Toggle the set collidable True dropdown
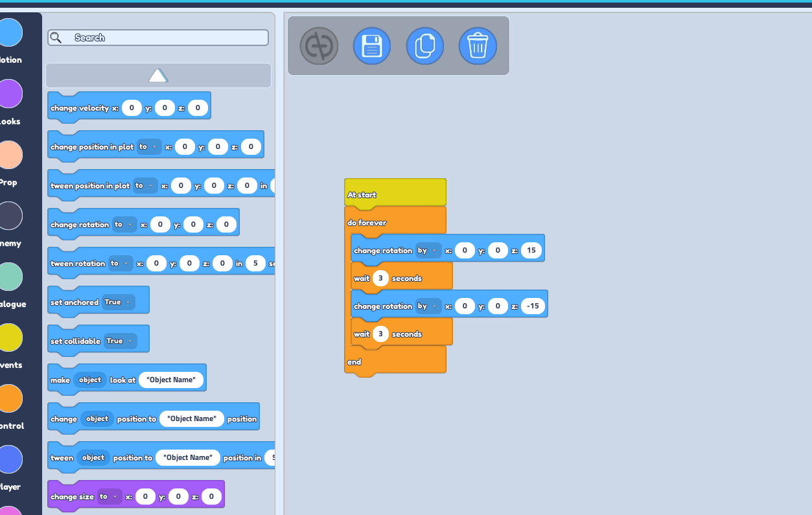812x515 pixels. coord(121,341)
